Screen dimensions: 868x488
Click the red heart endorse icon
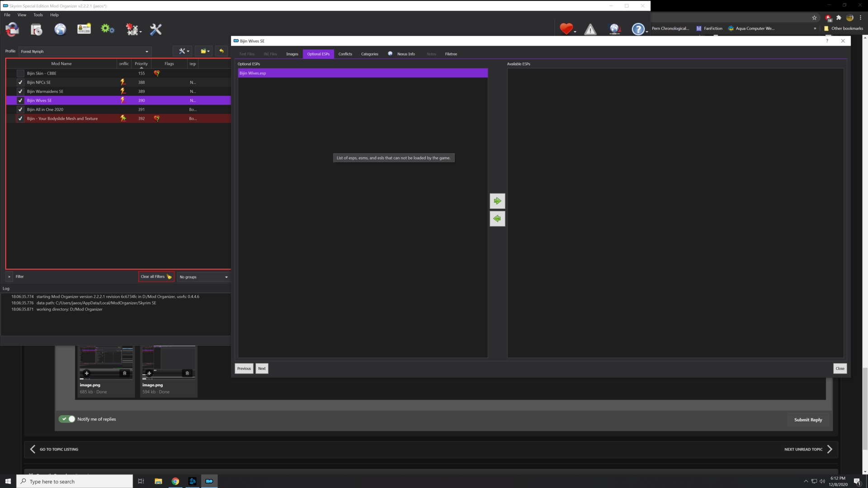tap(566, 29)
